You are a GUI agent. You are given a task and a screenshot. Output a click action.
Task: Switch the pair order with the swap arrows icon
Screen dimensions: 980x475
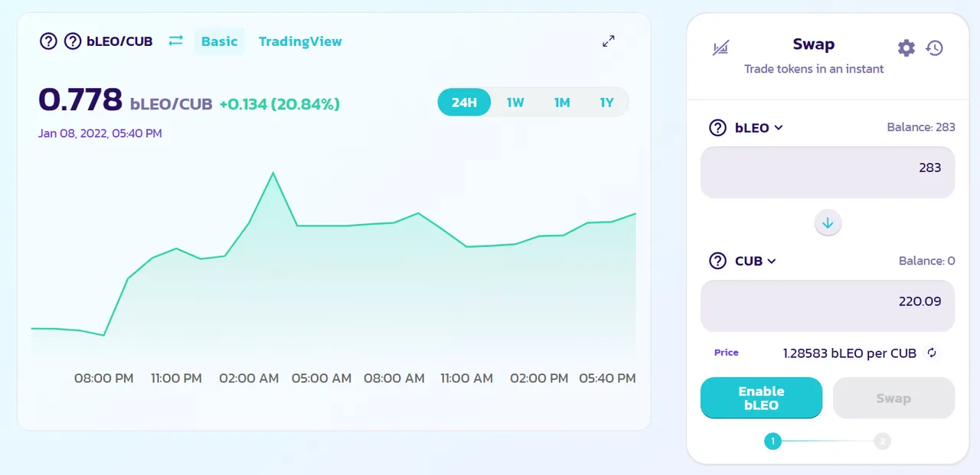click(x=176, y=41)
